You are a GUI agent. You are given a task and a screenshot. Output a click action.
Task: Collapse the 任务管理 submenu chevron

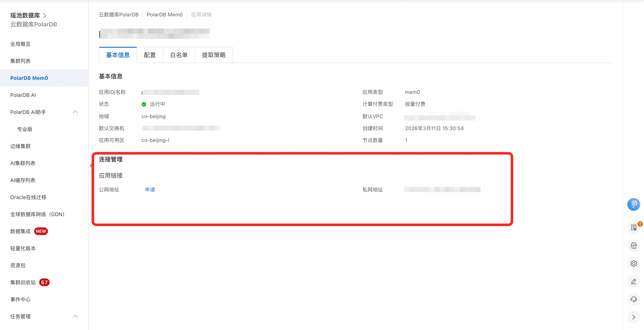pos(75,316)
